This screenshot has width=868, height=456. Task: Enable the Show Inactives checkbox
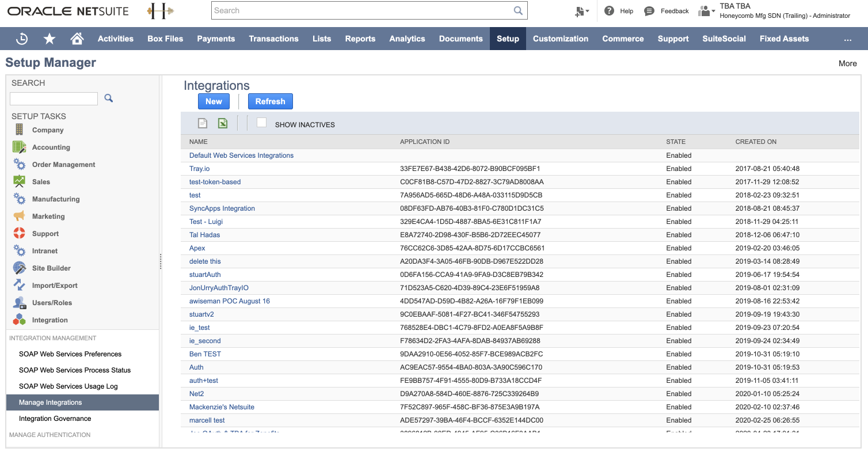point(261,122)
